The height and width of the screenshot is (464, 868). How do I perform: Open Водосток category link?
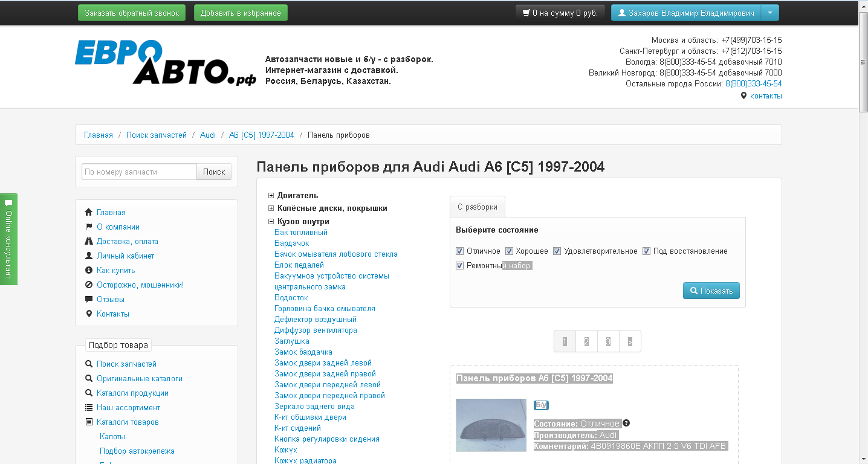pos(291,297)
